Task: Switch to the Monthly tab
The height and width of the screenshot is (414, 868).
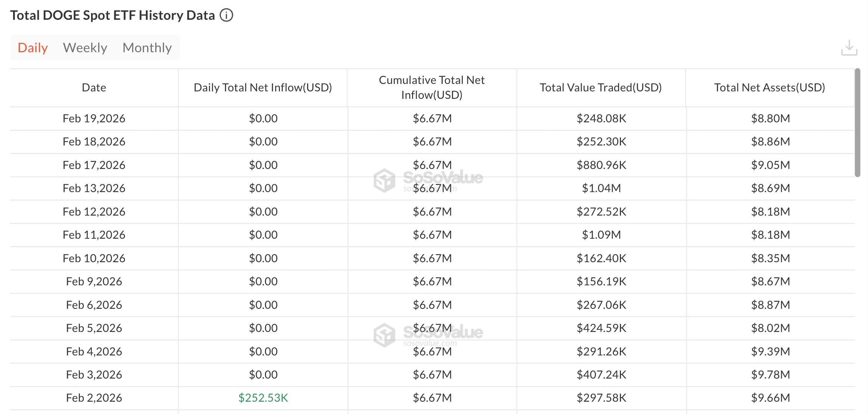Action: [147, 48]
